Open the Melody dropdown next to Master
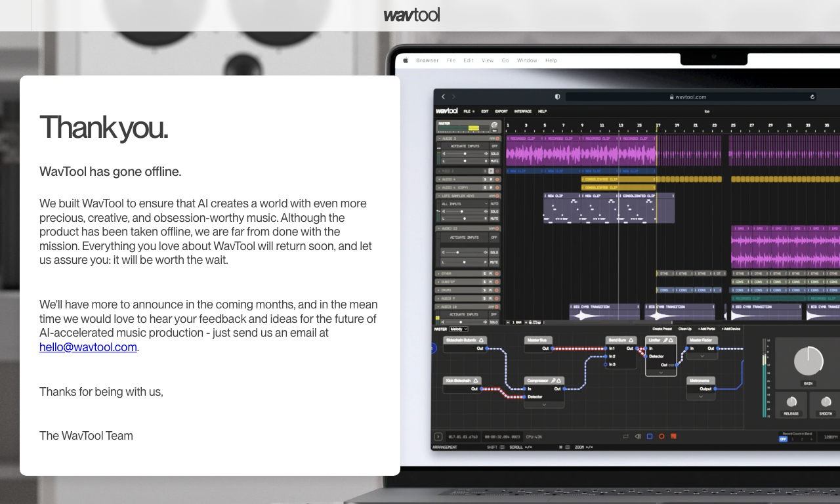Viewport: 840px width, 504px height. 459,329
